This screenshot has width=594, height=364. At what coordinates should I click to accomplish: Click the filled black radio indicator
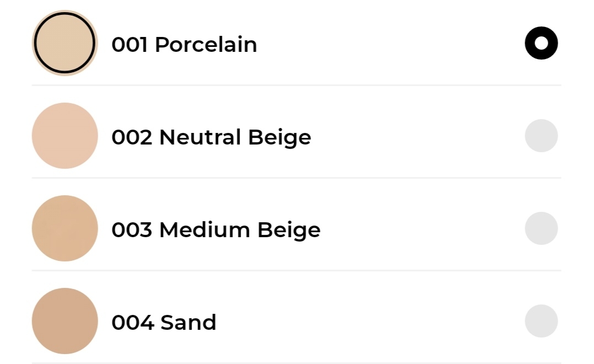541,43
